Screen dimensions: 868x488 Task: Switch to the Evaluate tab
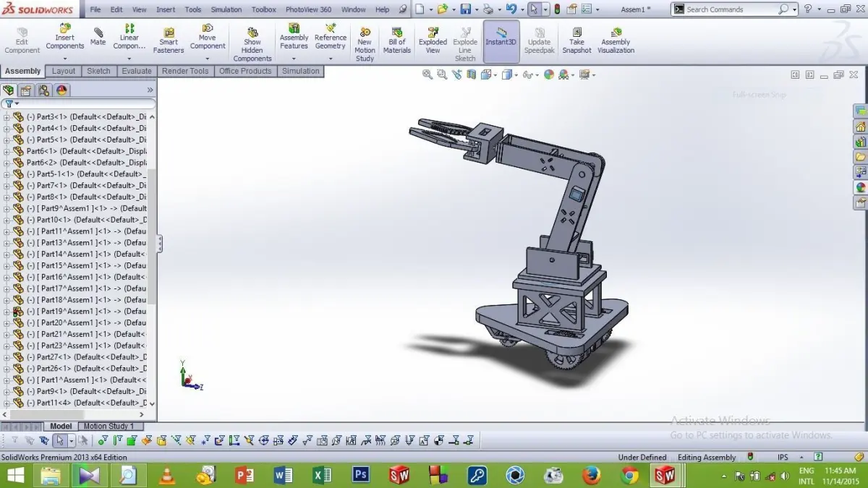pyautogui.click(x=137, y=71)
